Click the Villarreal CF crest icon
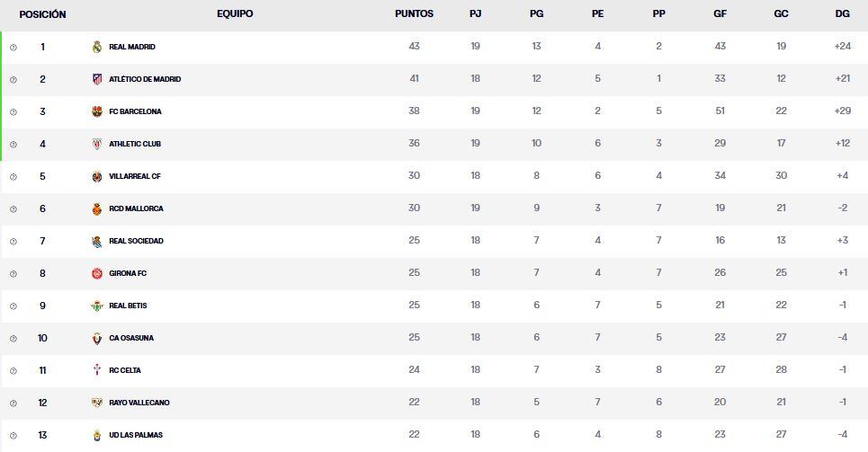The width and height of the screenshot is (868, 452). pyautogui.click(x=97, y=176)
